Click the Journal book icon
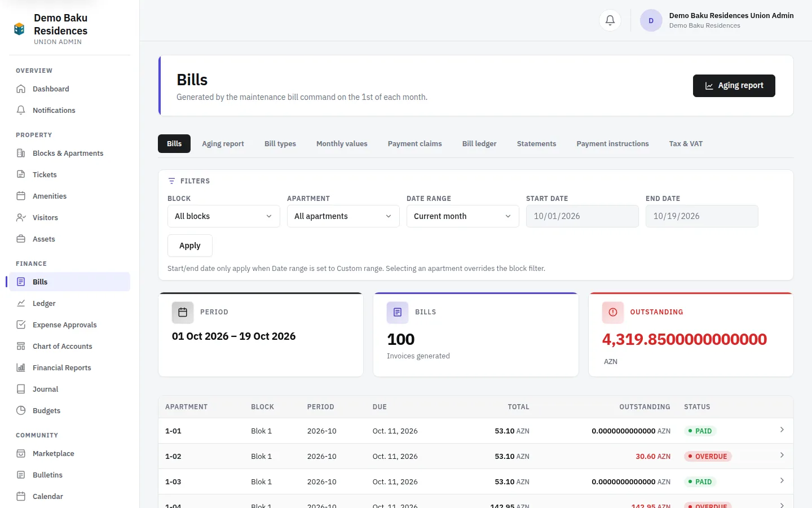 point(21,389)
